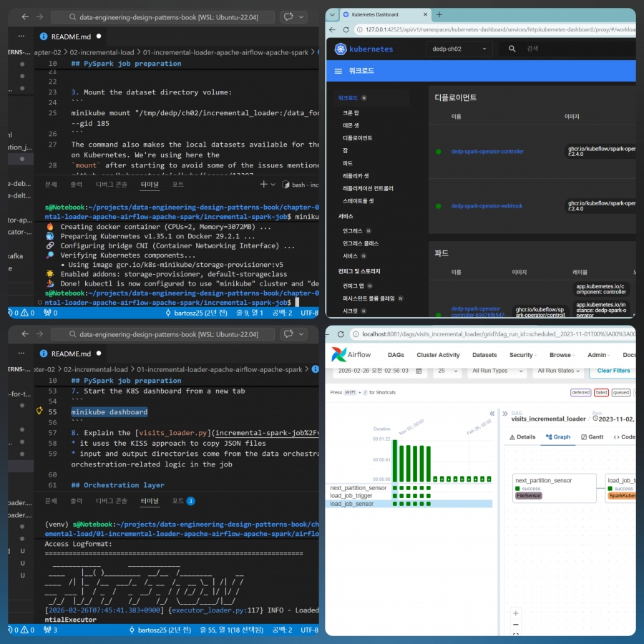Toggle the failed status legend filter

point(601,392)
